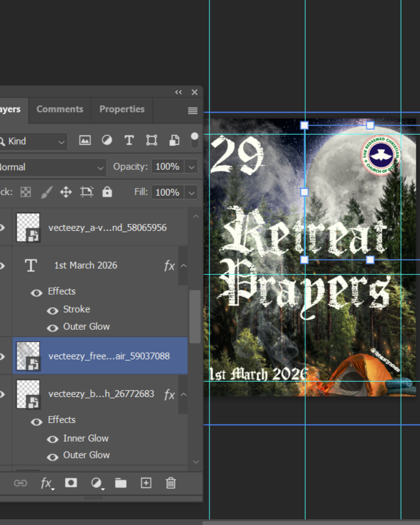Hide Outer Glow on 1st March 2026 layer
The height and width of the screenshot is (525, 420).
(52, 328)
